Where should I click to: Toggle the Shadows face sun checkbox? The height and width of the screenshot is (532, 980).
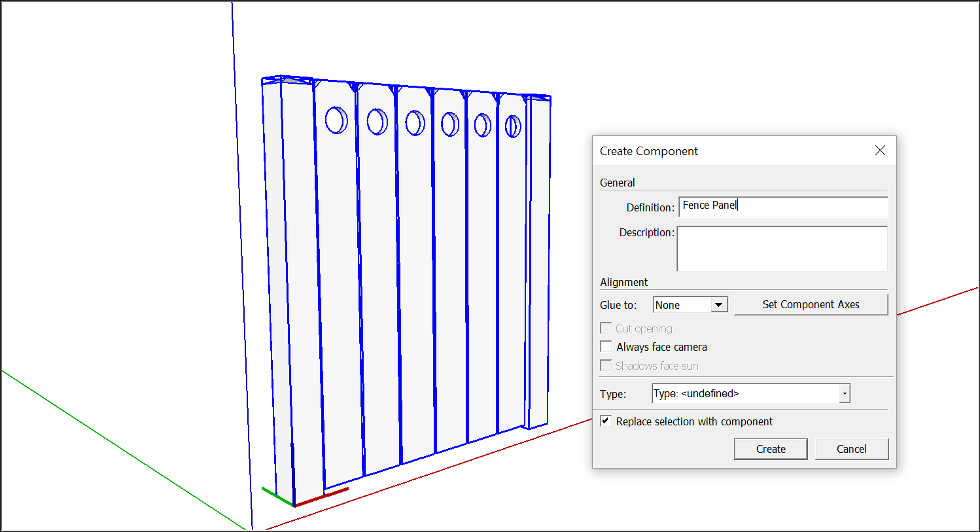pyautogui.click(x=606, y=366)
